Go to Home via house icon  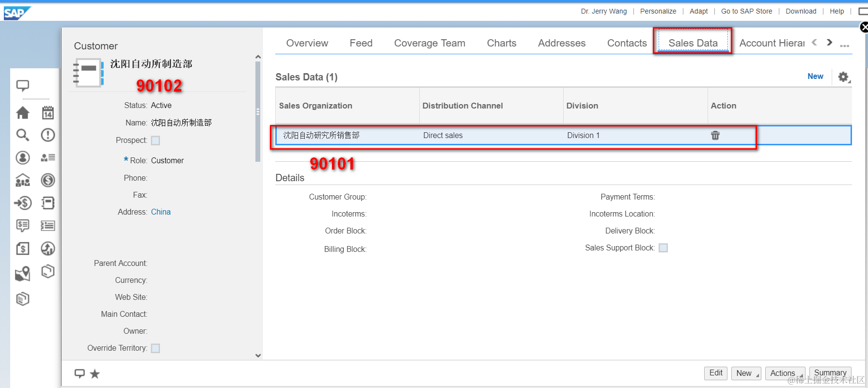click(23, 113)
